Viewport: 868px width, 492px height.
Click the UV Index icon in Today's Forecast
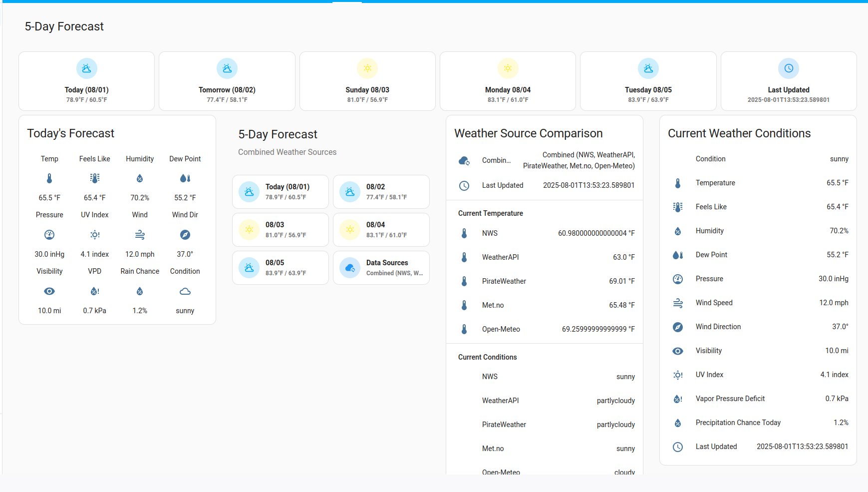click(x=95, y=235)
